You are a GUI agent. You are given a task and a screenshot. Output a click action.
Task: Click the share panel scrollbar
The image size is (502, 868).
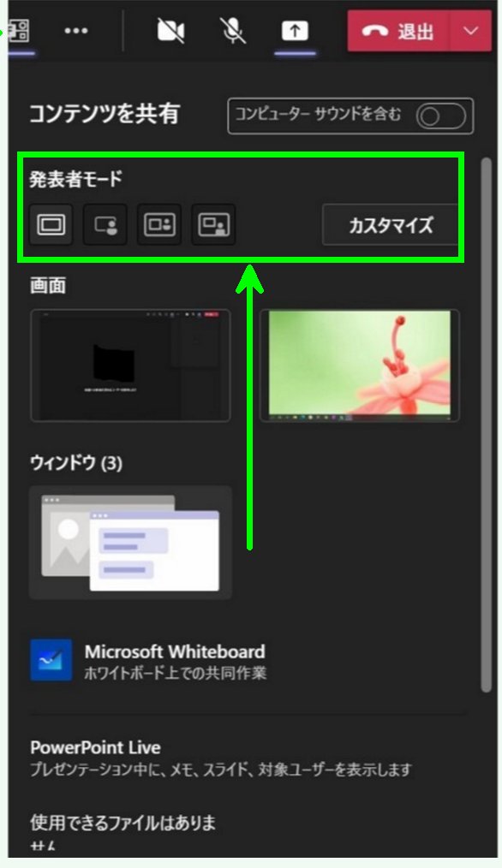click(486, 425)
